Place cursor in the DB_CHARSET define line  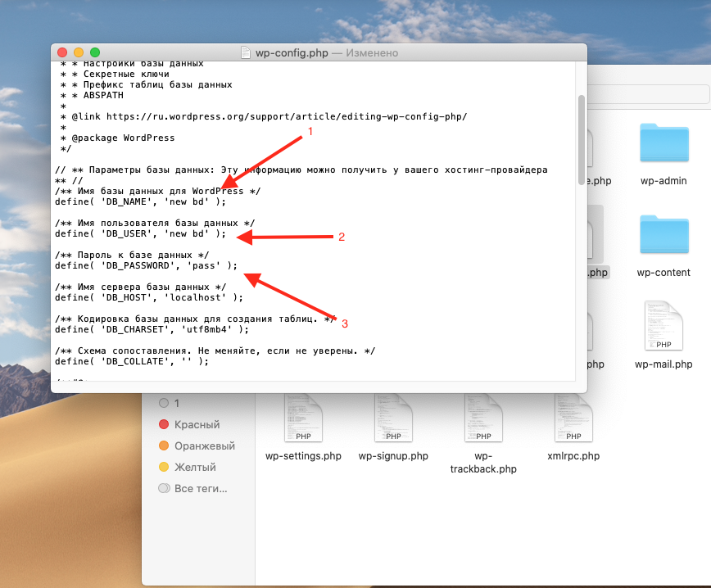click(152, 329)
